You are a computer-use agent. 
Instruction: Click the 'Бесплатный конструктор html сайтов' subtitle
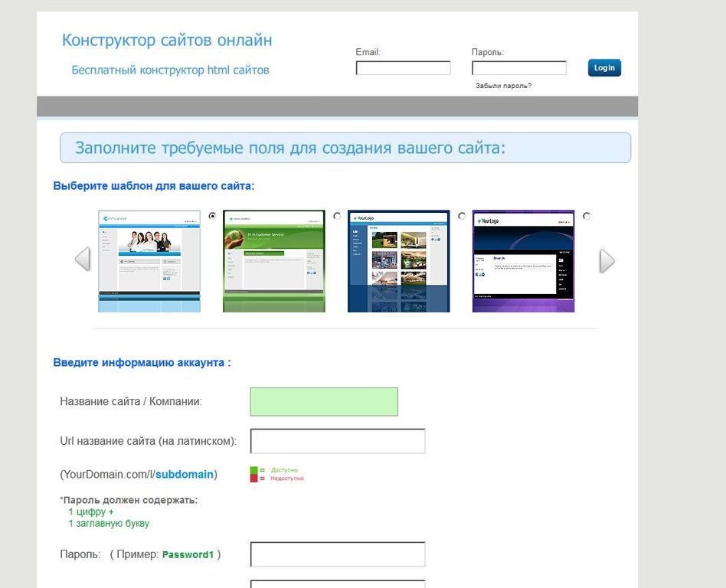(x=170, y=70)
